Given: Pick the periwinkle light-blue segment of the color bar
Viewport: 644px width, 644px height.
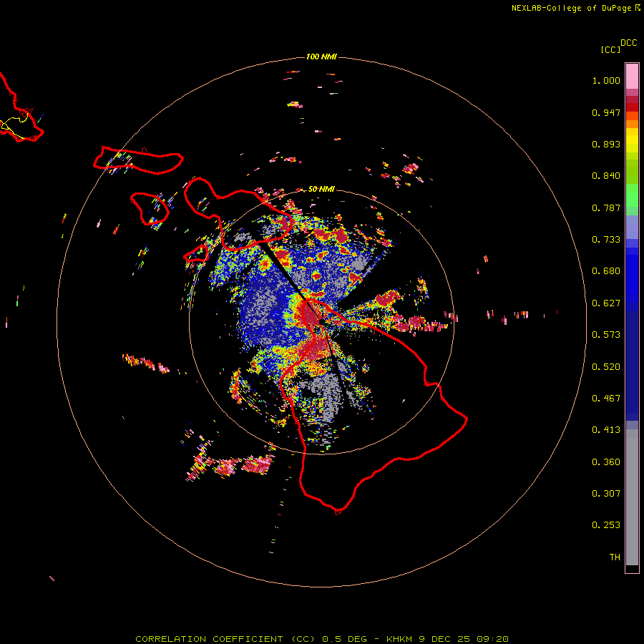Looking at the screenshot, I should point(632,228).
